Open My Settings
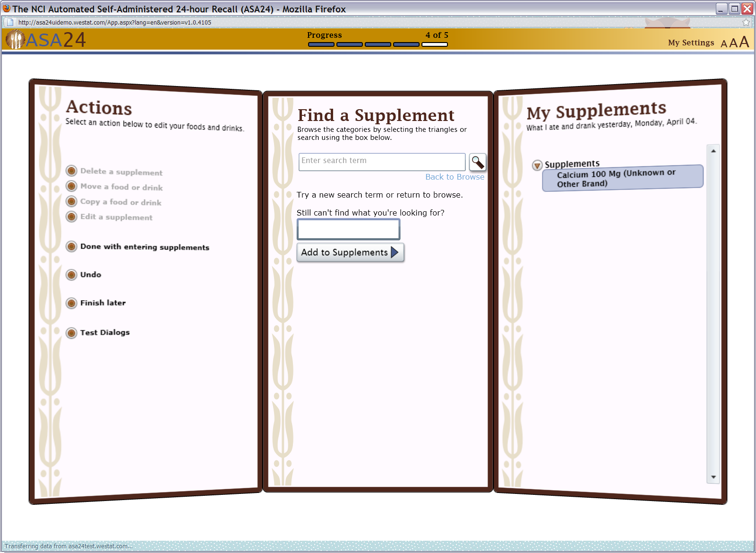The height and width of the screenshot is (553, 756). coord(691,43)
